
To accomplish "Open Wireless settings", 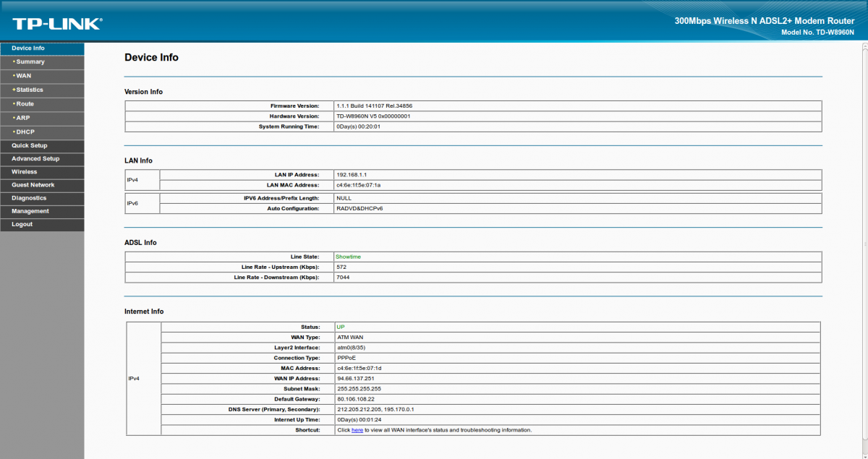I will pos(42,172).
